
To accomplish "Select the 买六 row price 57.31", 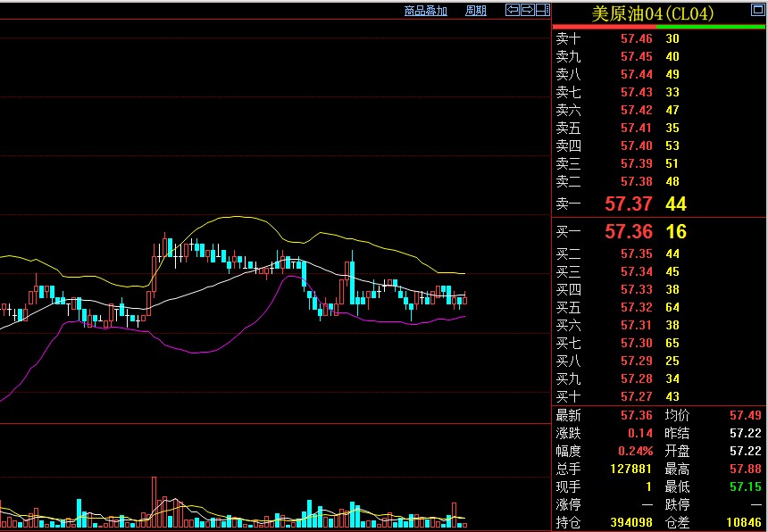I will tap(636, 326).
